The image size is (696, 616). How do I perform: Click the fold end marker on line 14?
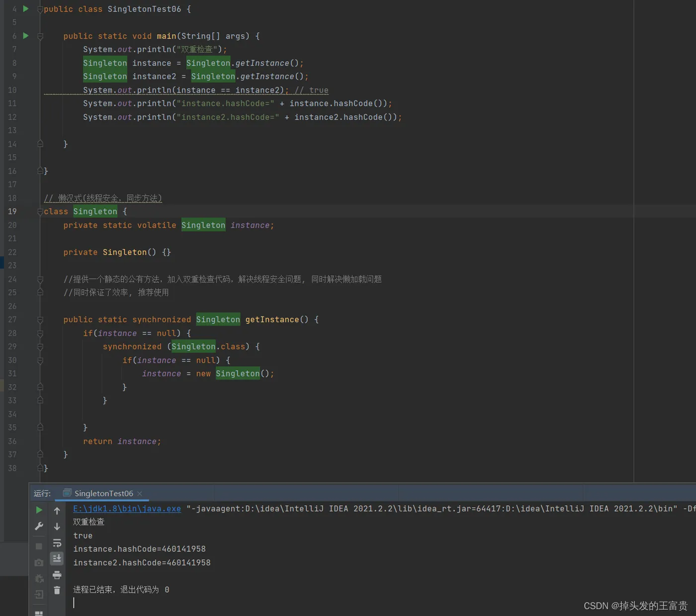pos(40,144)
